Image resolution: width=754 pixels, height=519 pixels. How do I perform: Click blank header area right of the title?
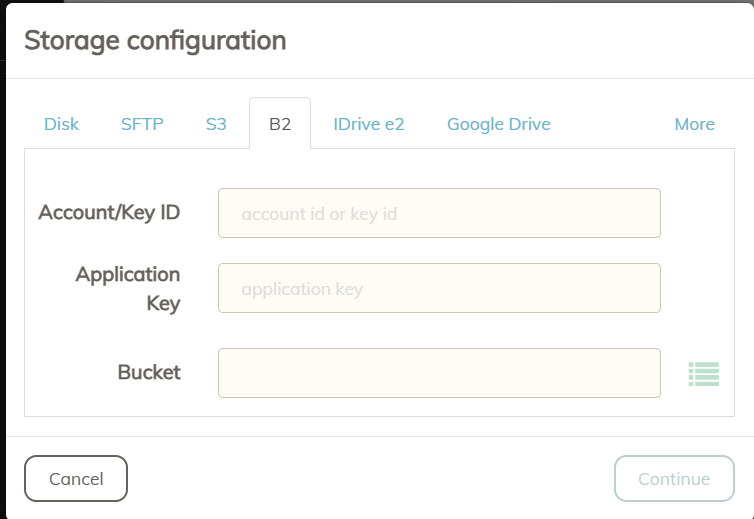coord(519,40)
